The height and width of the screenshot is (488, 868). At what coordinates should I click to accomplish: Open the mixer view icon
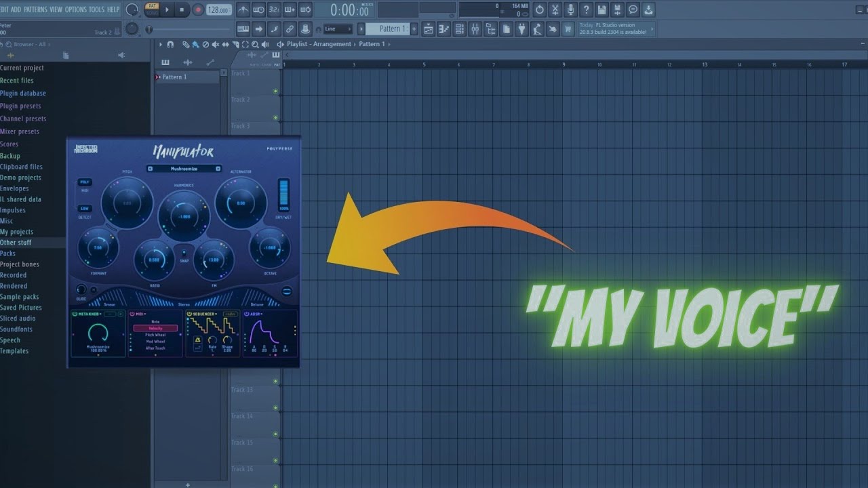click(475, 29)
